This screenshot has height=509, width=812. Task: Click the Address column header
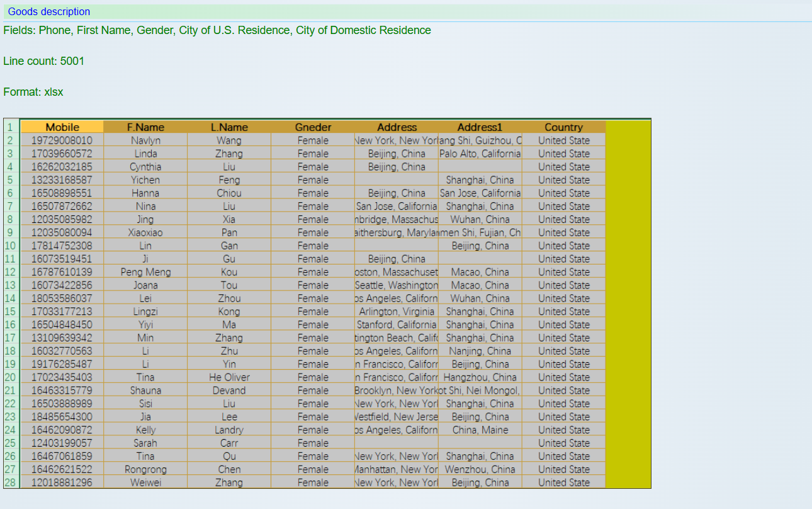(397, 127)
